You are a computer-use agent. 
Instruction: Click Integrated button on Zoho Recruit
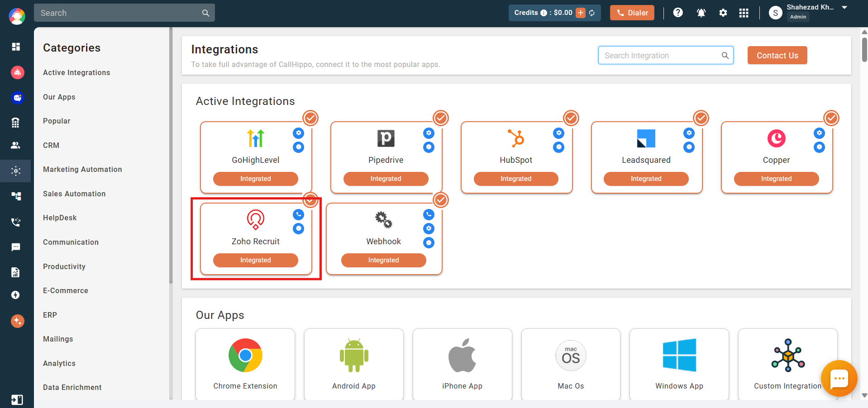[255, 260]
